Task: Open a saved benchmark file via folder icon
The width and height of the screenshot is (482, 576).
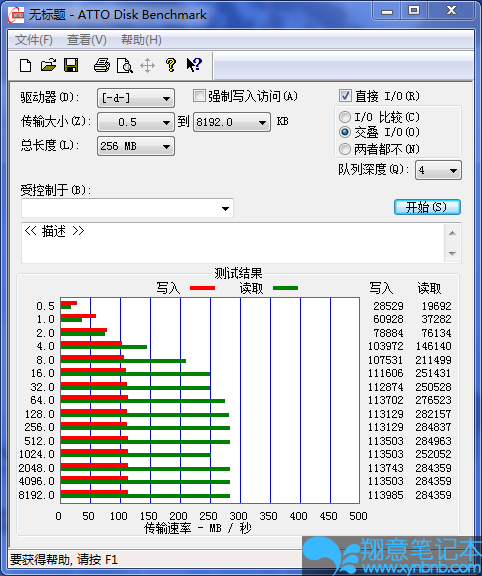Action: click(x=48, y=65)
